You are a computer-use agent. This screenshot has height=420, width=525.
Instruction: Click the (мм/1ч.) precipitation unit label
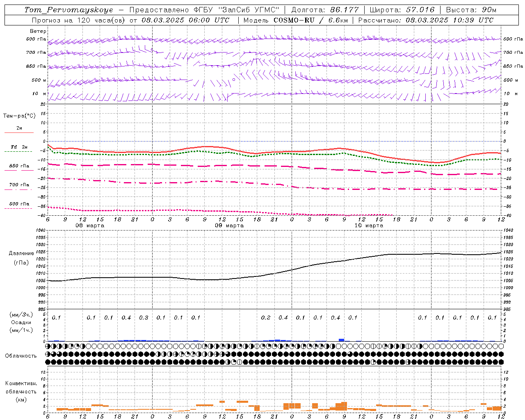[x=21, y=330]
